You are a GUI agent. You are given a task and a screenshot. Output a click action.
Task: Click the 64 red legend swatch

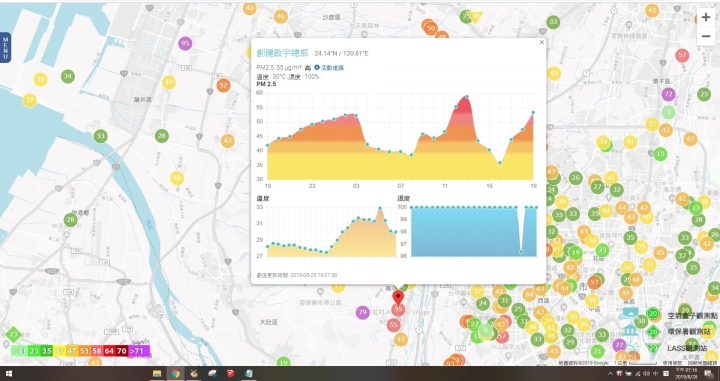click(x=109, y=351)
